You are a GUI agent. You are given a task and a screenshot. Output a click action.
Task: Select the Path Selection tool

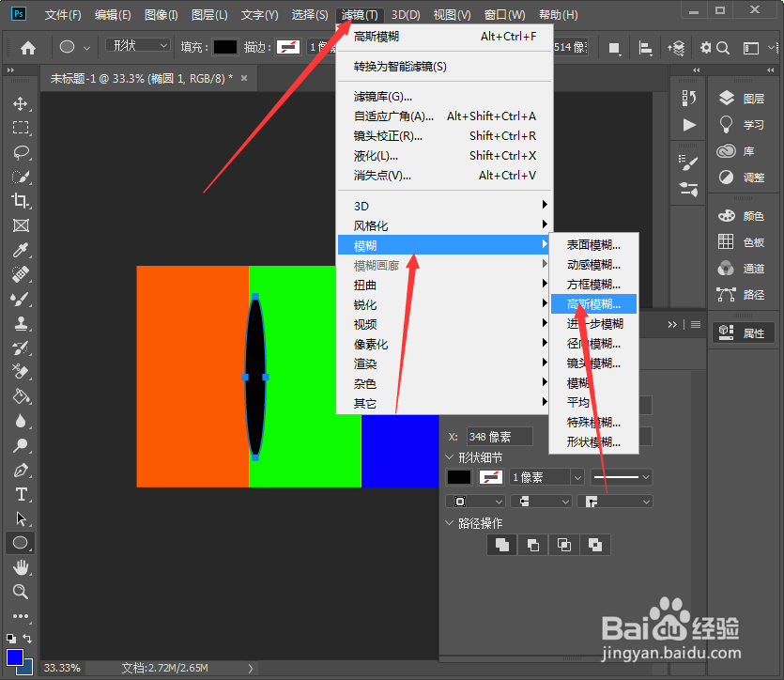pyautogui.click(x=21, y=518)
